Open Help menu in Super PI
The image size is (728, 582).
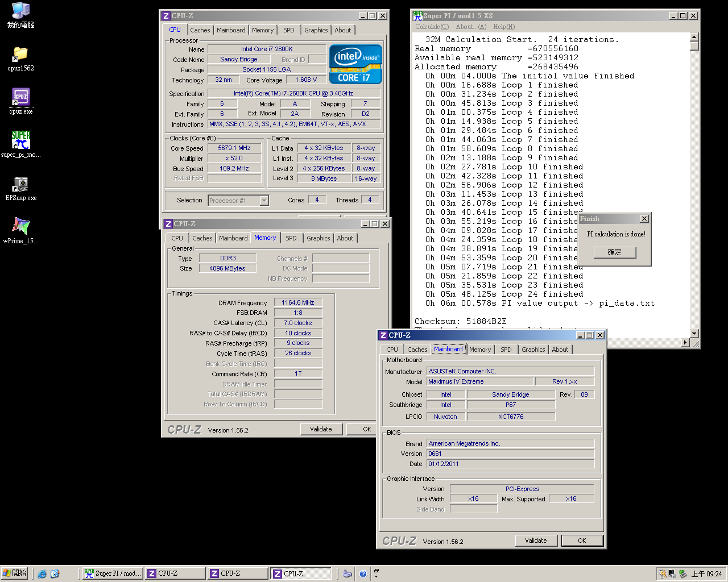(504, 27)
